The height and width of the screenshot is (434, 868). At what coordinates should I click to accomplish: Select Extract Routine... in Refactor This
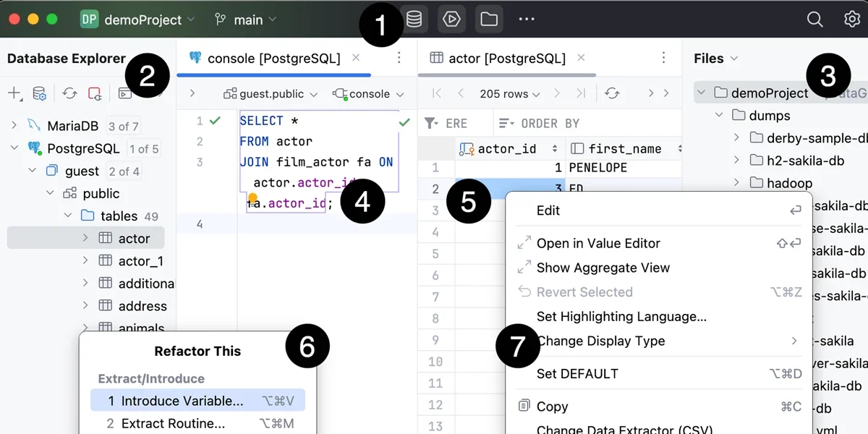[x=197, y=423]
